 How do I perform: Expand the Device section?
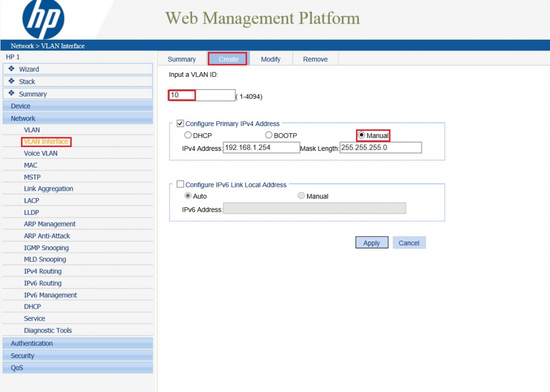pyautogui.click(x=21, y=106)
